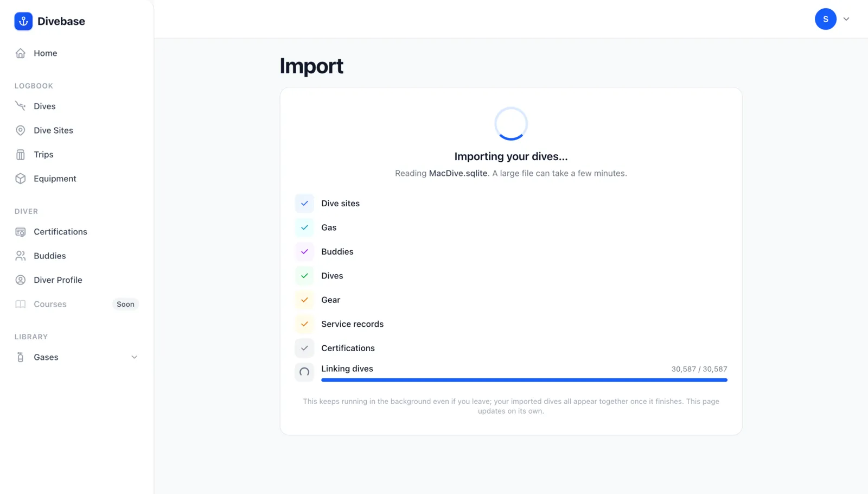Select the Dives icon in the sidebar
Screen dimensions: 868x494
[21, 106]
